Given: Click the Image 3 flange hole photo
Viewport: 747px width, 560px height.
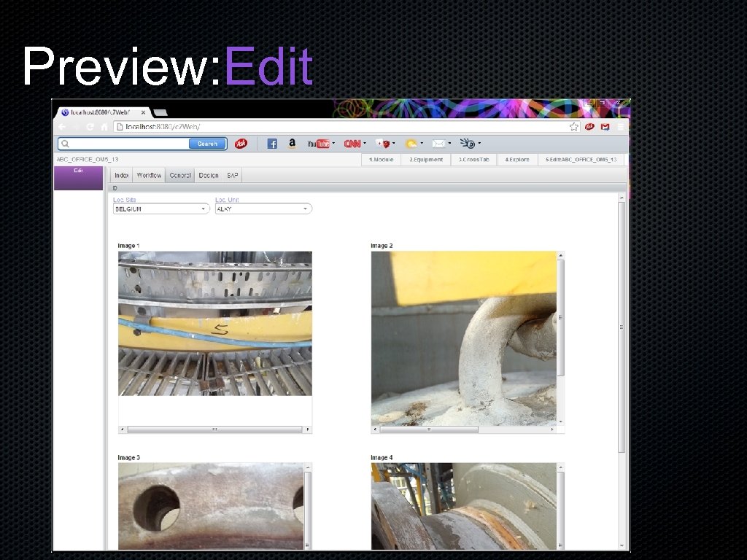Looking at the screenshot, I should [211, 506].
